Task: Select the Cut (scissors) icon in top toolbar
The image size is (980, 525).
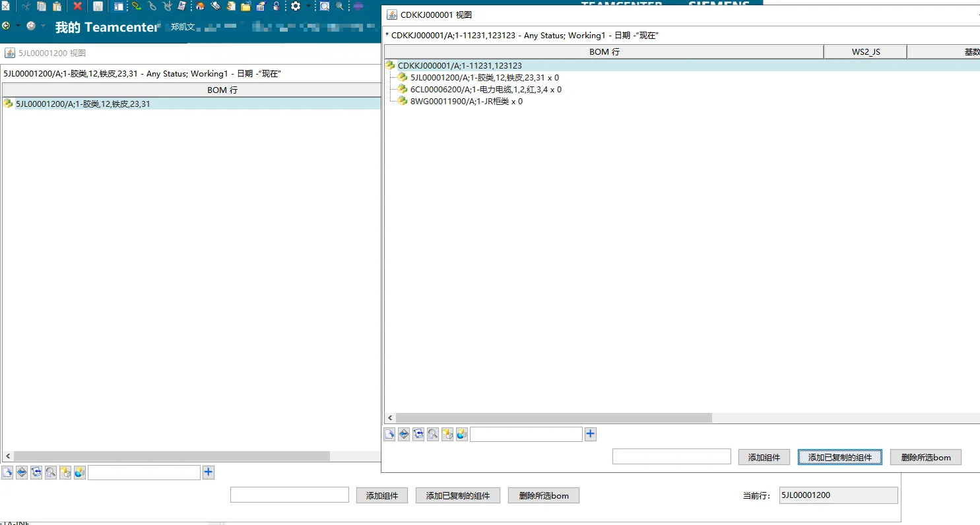Action: tap(26, 6)
